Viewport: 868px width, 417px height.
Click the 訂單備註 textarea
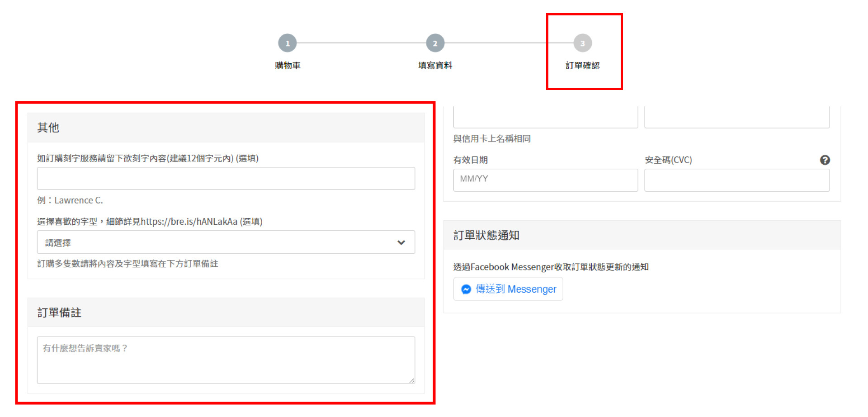pos(226,360)
